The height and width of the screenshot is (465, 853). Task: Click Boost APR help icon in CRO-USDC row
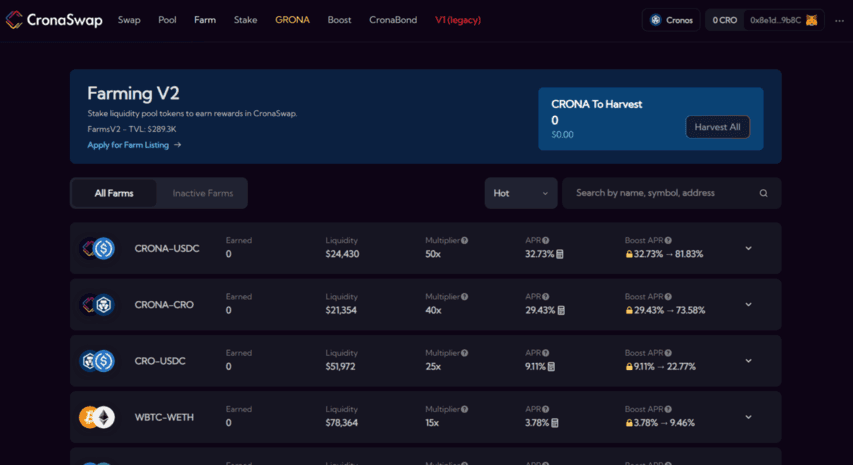(x=668, y=353)
